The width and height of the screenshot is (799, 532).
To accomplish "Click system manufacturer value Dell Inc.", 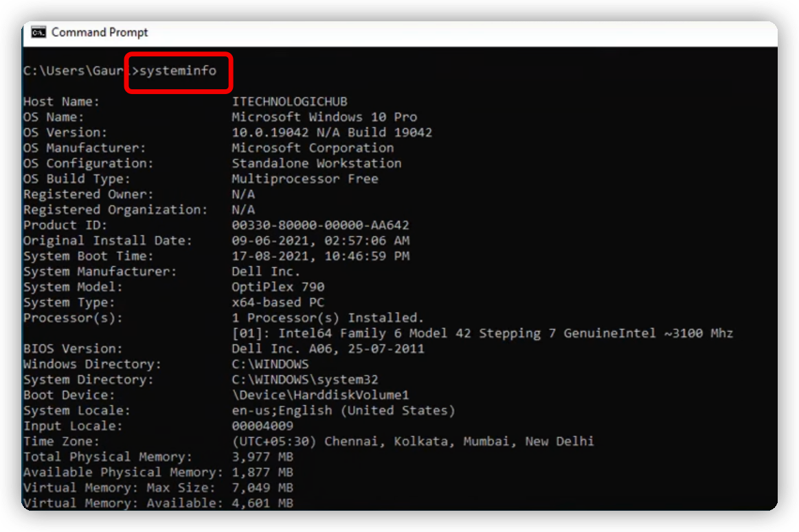I will point(265,271).
